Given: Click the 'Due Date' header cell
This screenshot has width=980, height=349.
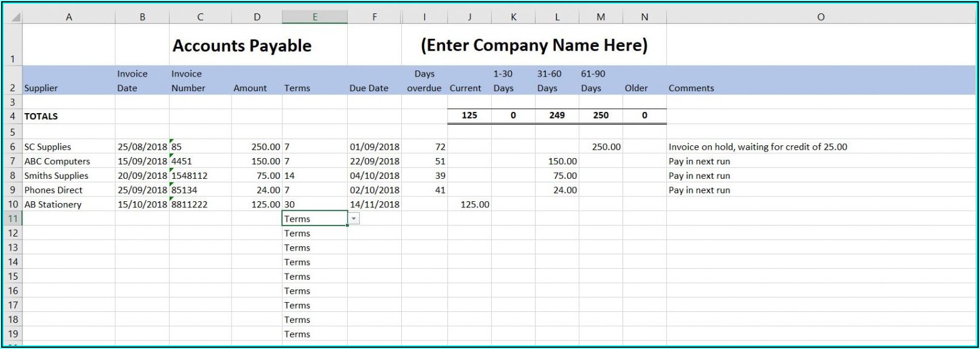Looking at the screenshot, I should [x=374, y=80].
